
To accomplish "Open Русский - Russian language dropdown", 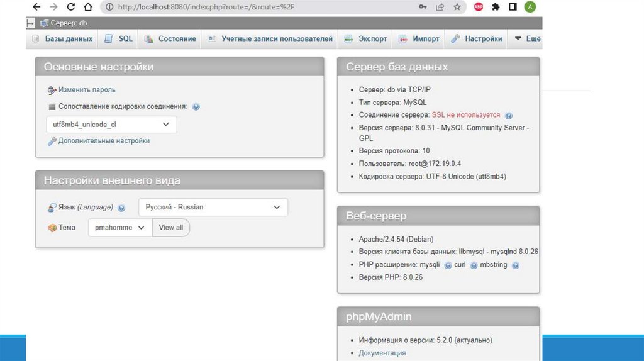I will [x=213, y=208].
